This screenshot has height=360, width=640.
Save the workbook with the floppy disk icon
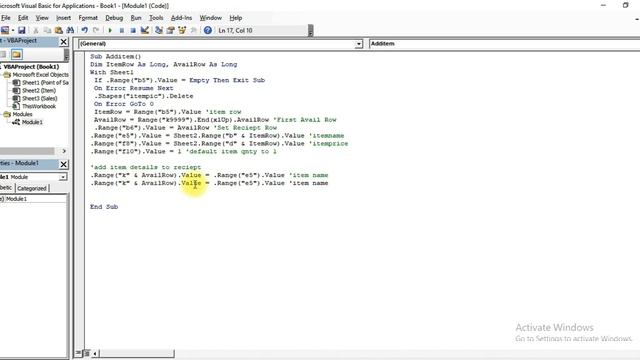click(22, 30)
